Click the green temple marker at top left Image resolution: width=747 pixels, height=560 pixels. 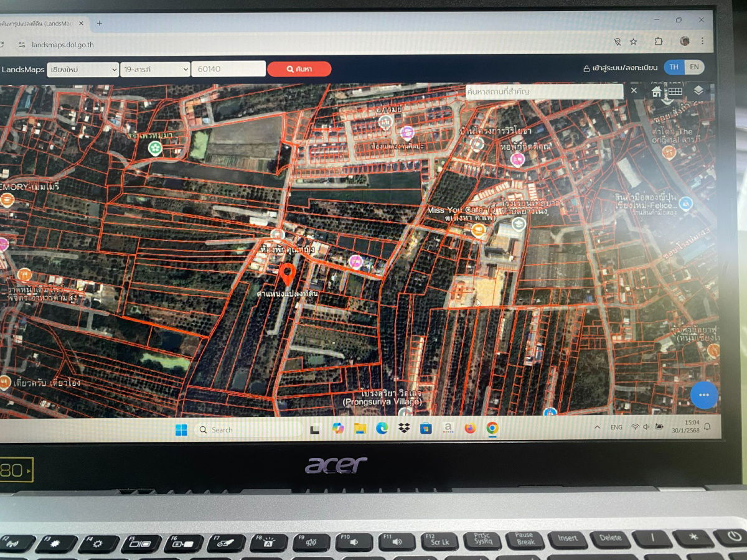click(x=154, y=148)
